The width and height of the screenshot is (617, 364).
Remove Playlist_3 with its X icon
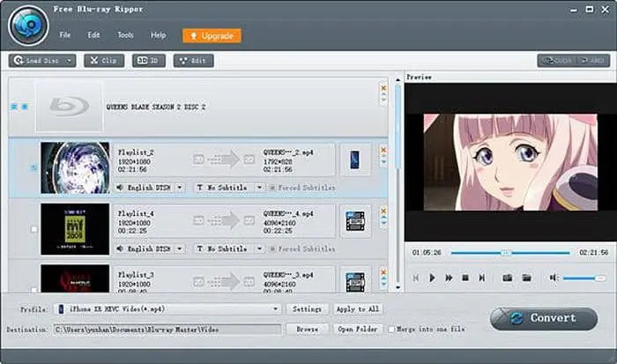coord(383,272)
